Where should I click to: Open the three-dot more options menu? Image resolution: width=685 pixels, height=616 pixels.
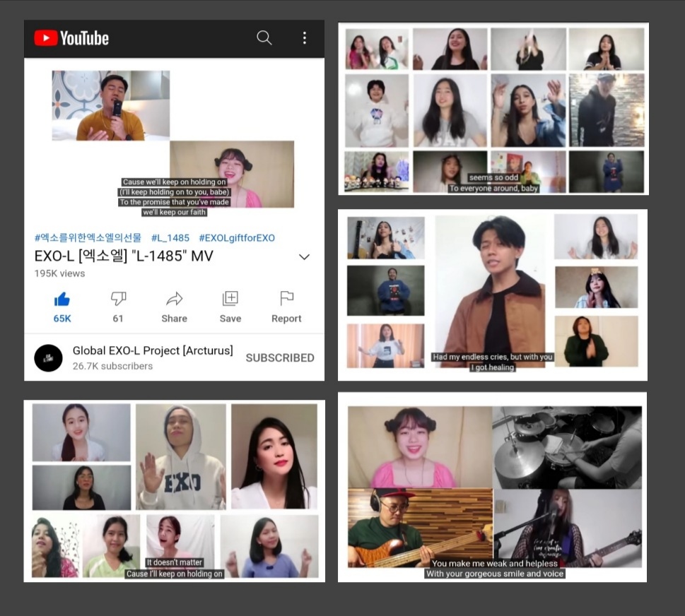(x=305, y=38)
